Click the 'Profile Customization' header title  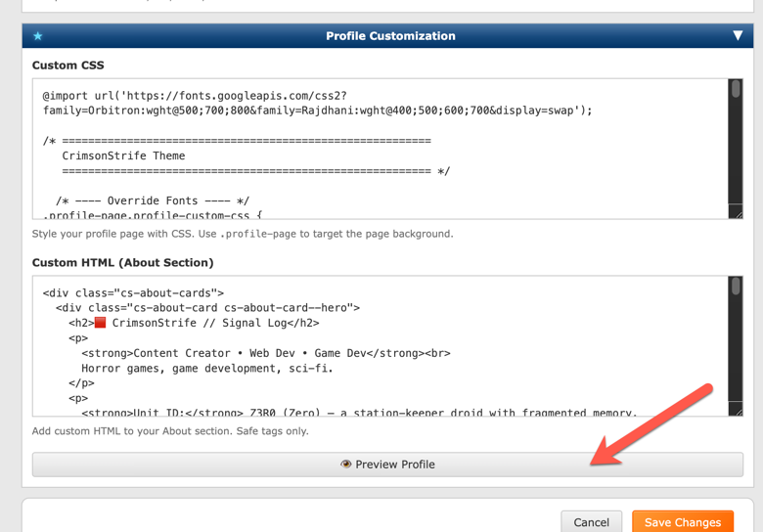pyautogui.click(x=390, y=36)
